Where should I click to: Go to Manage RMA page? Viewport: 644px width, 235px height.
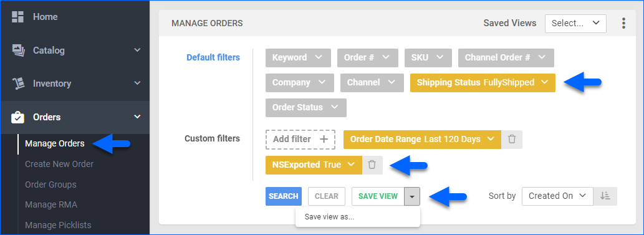pyautogui.click(x=51, y=204)
